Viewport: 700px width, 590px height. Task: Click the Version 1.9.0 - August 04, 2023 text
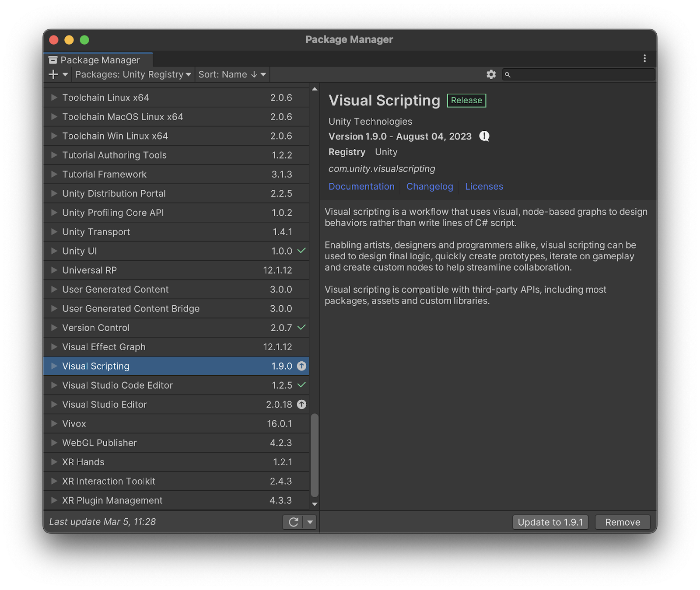tap(400, 136)
